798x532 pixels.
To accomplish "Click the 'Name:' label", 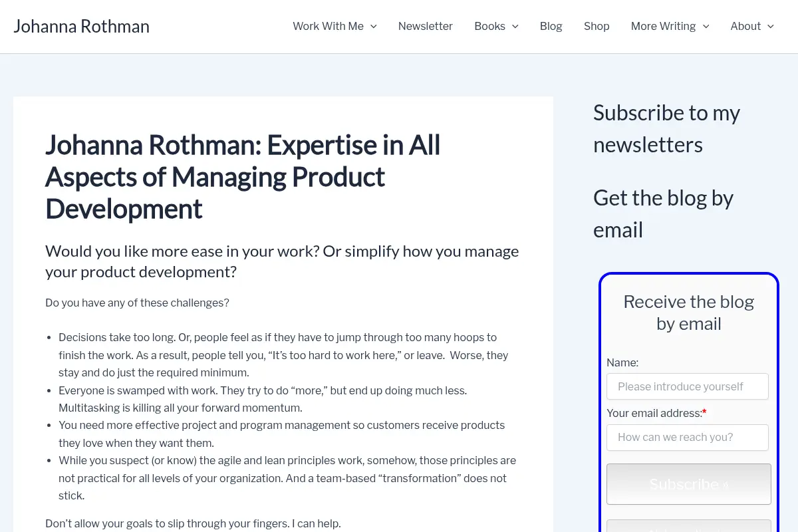I will click(x=622, y=362).
